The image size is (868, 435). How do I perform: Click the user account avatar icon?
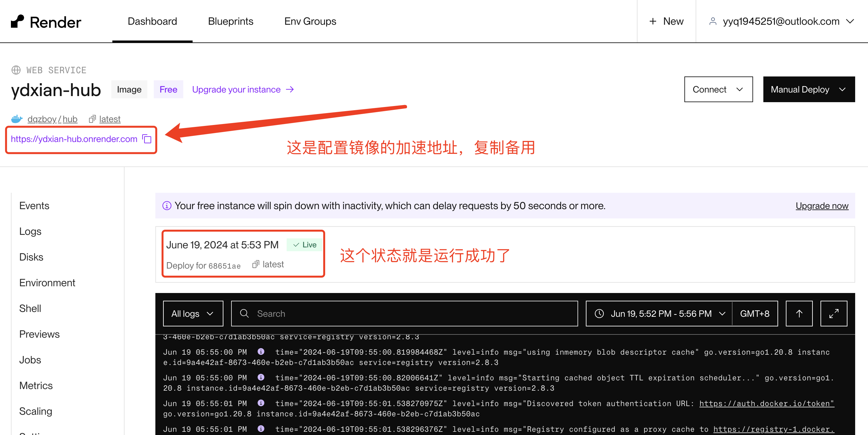click(x=713, y=21)
